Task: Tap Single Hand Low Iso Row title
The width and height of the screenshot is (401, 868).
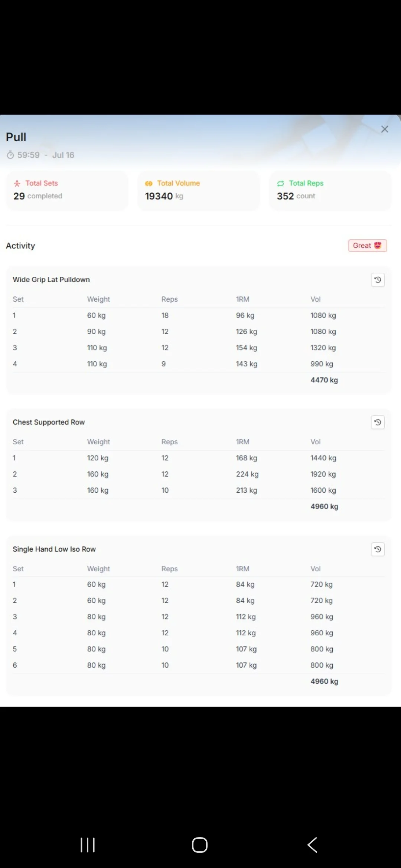Action: coord(54,549)
